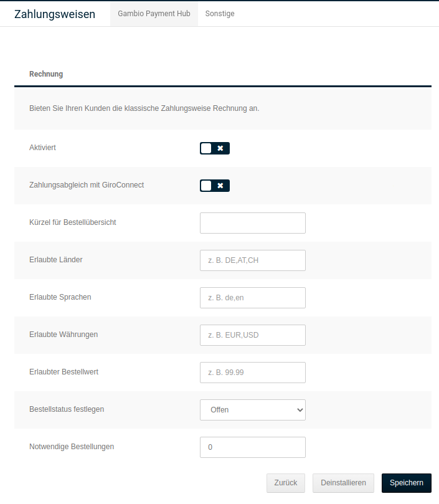The width and height of the screenshot is (439, 504).
Task: Click the 'Erlaubte Länder' label text
Action: [56, 260]
